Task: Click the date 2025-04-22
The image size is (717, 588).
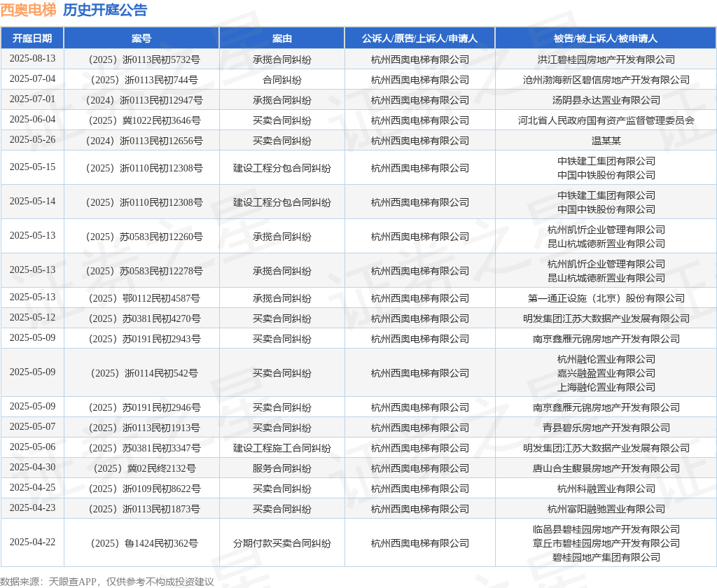Action: 32,542
